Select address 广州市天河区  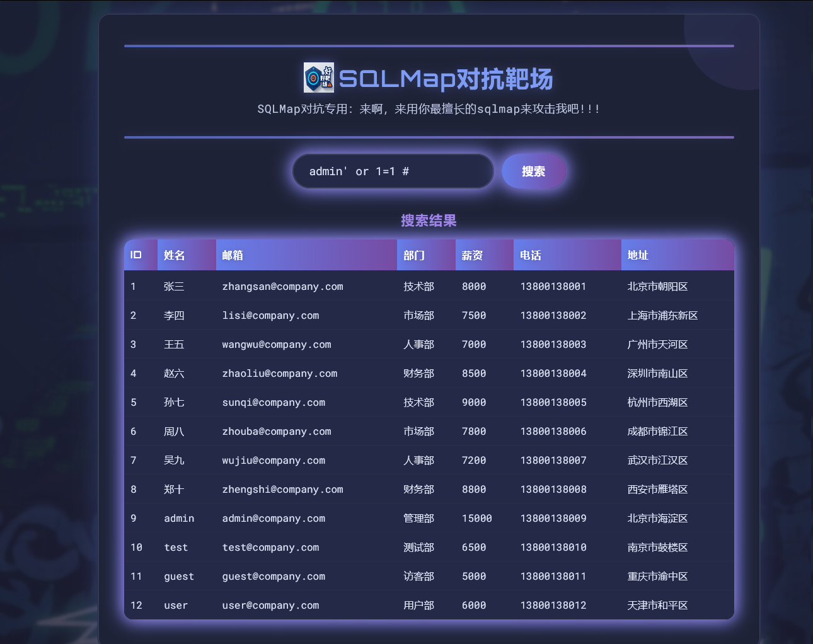[x=657, y=345]
